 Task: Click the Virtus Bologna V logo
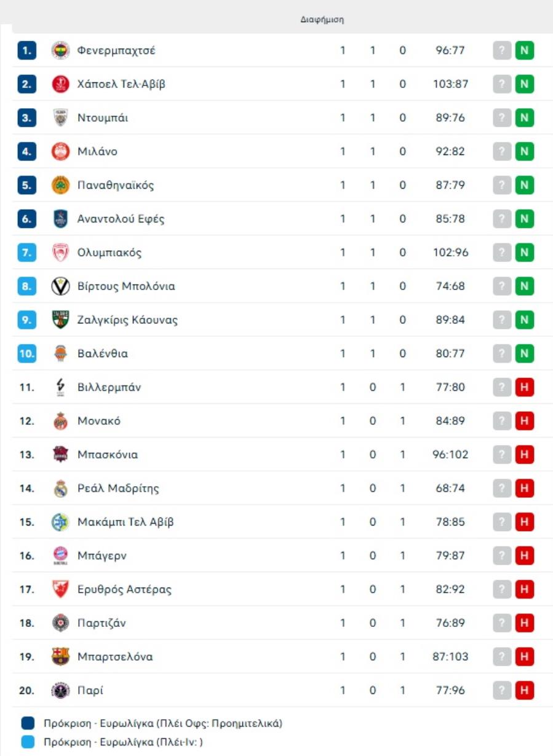click(x=60, y=286)
